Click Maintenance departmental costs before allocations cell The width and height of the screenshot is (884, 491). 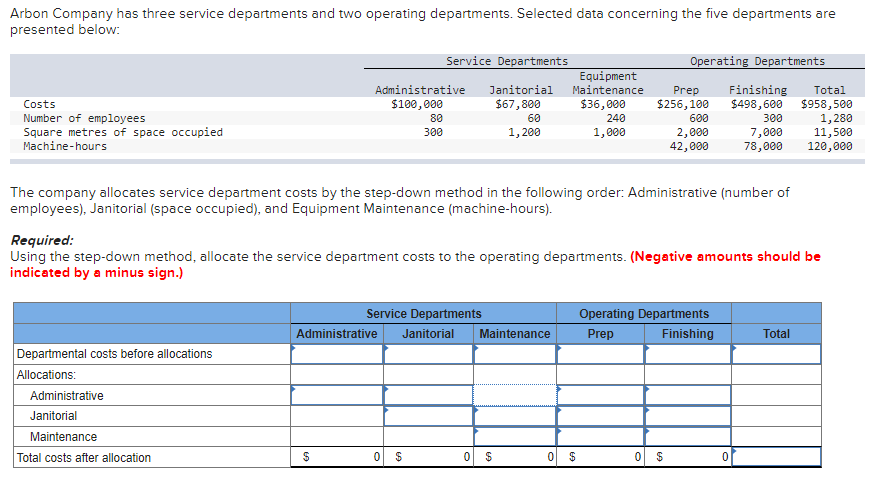[515, 354]
